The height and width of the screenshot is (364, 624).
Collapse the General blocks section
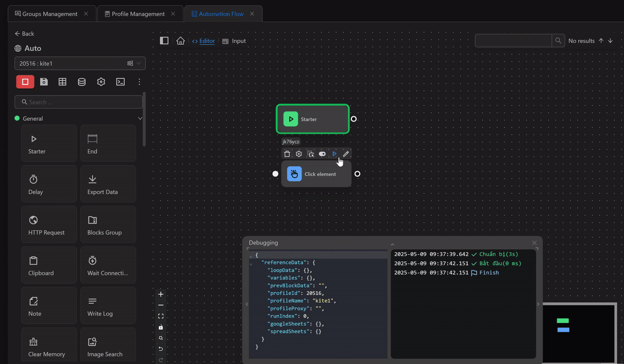coord(140,118)
